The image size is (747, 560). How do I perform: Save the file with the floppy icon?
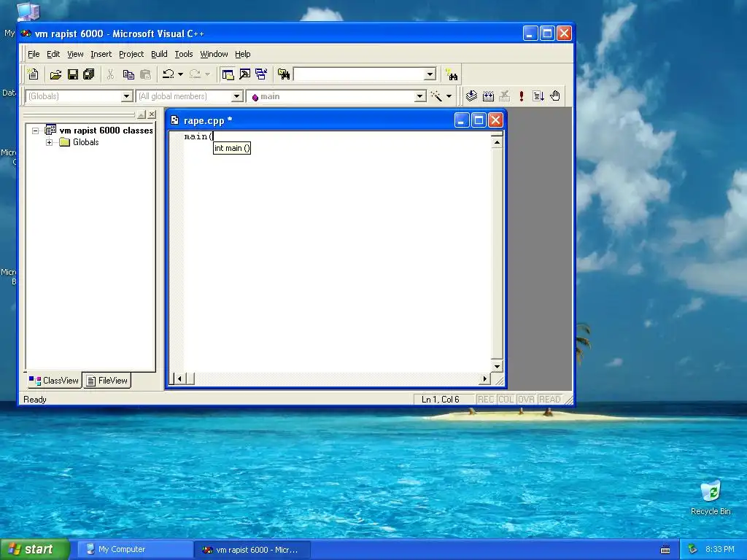click(x=72, y=74)
